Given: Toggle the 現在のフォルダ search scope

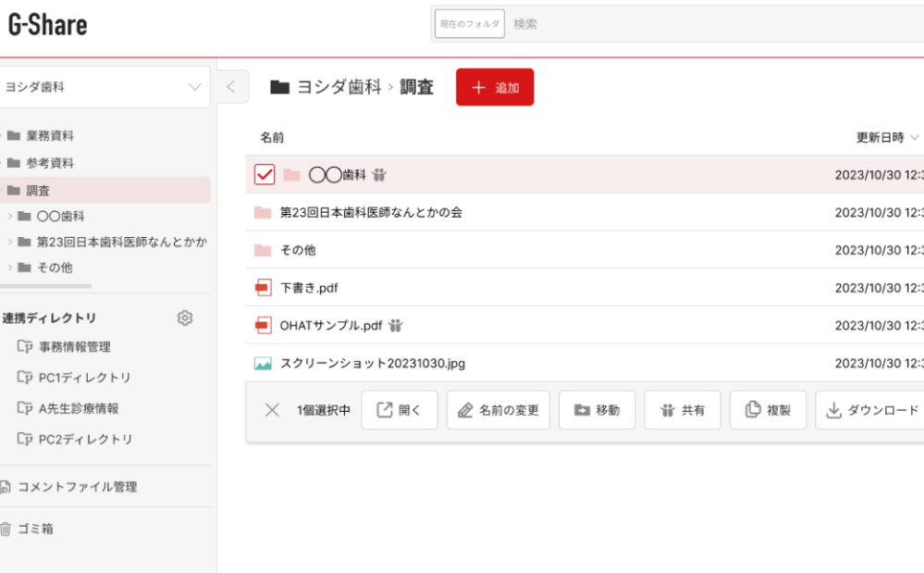Looking at the screenshot, I should click(x=470, y=24).
